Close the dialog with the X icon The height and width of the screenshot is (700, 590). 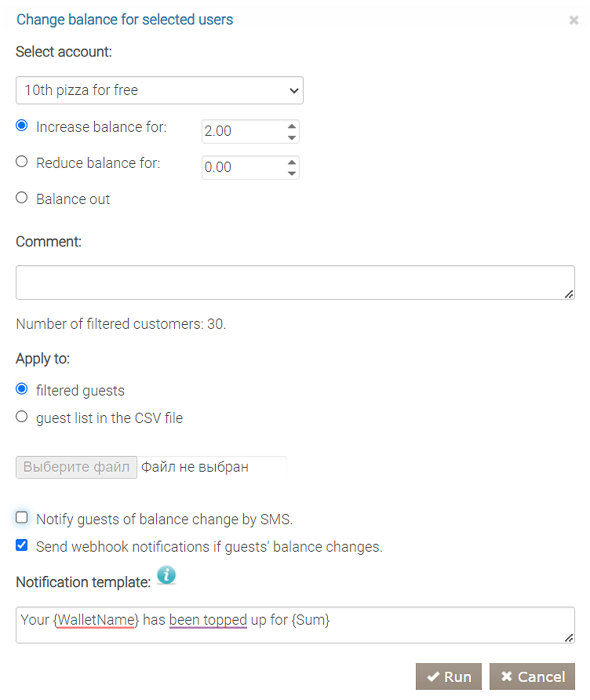[x=574, y=20]
